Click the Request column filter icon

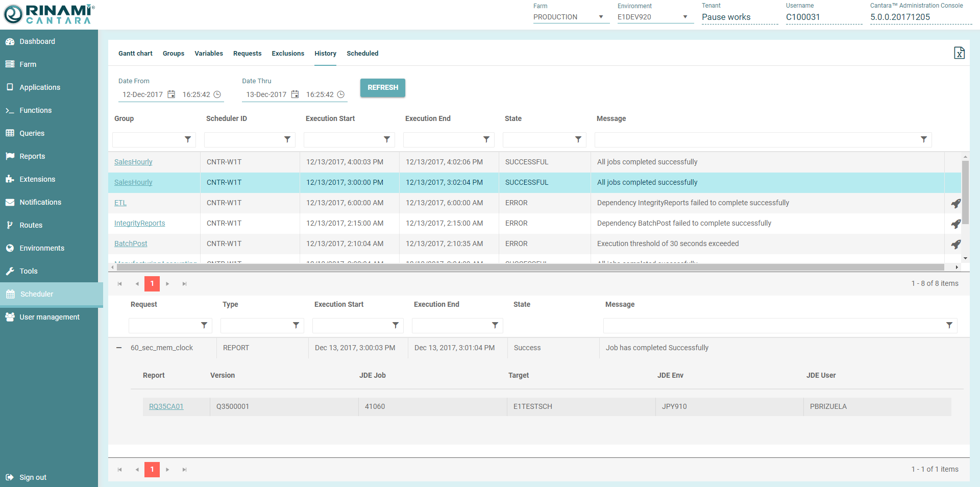[x=204, y=325]
